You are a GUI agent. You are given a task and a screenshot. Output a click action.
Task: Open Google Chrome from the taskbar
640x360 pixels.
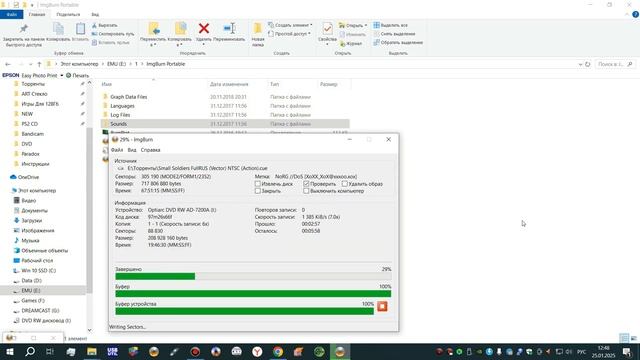(278, 351)
